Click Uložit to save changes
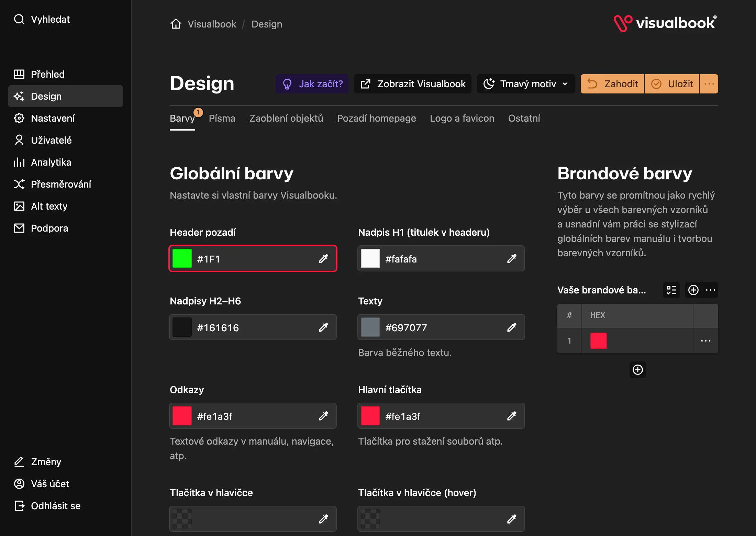This screenshot has height=536, width=756. (672, 84)
